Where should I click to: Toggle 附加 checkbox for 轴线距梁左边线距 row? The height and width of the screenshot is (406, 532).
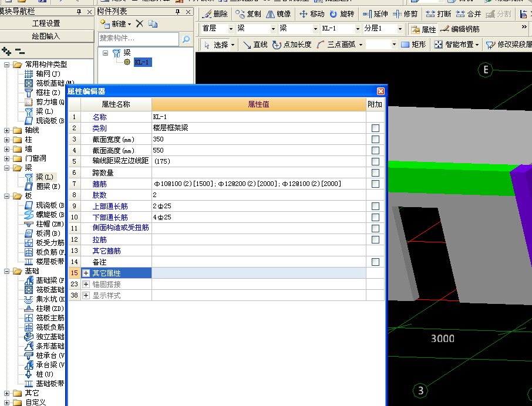[375, 162]
